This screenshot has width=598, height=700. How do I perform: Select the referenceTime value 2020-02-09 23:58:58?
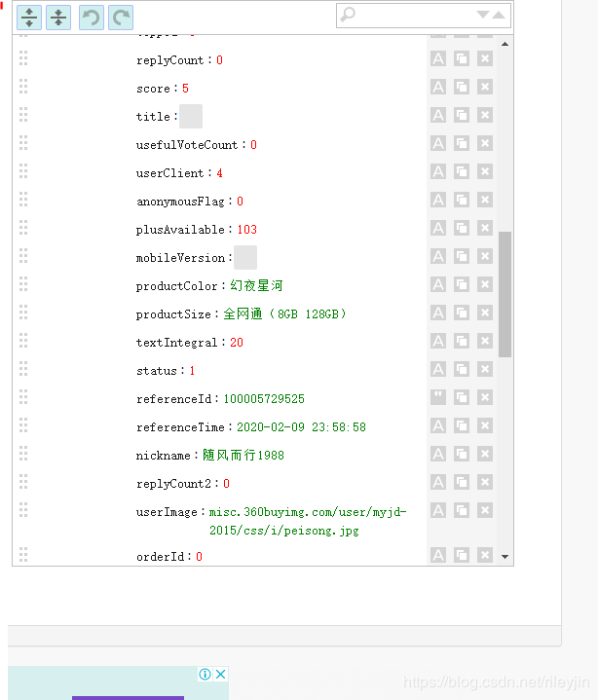click(x=301, y=427)
